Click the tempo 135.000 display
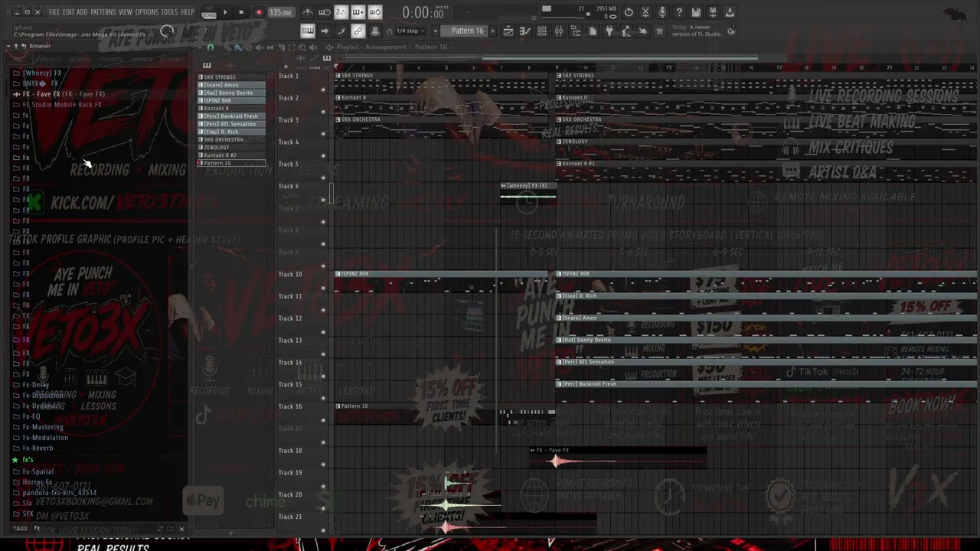The width and height of the screenshot is (980, 551). click(280, 12)
